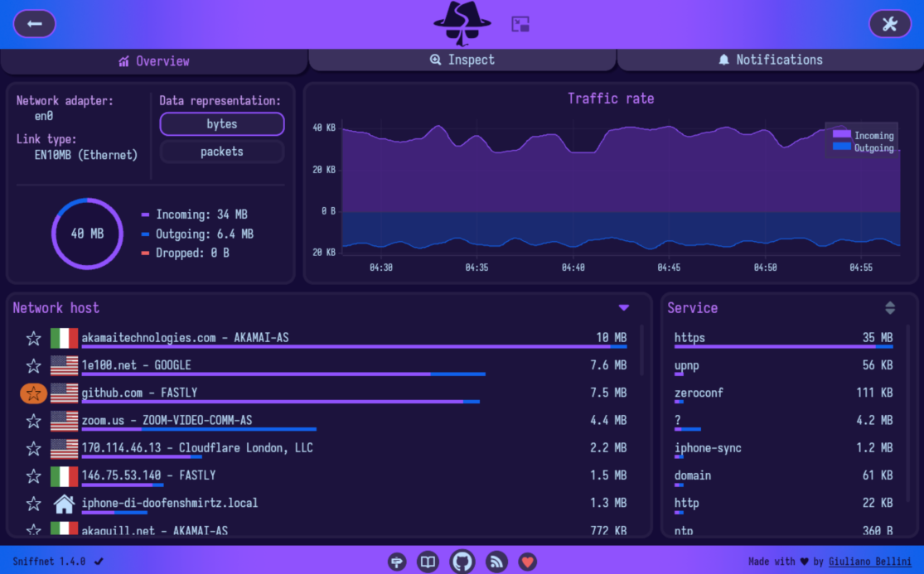This screenshot has width=924, height=574.
Task: Open the Network host dropdown arrow
Action: (624, 308)
